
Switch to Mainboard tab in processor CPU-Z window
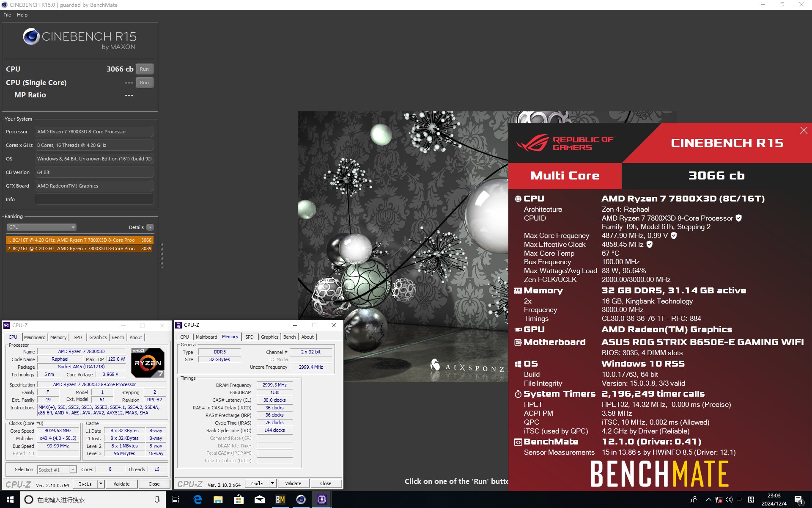35,337
